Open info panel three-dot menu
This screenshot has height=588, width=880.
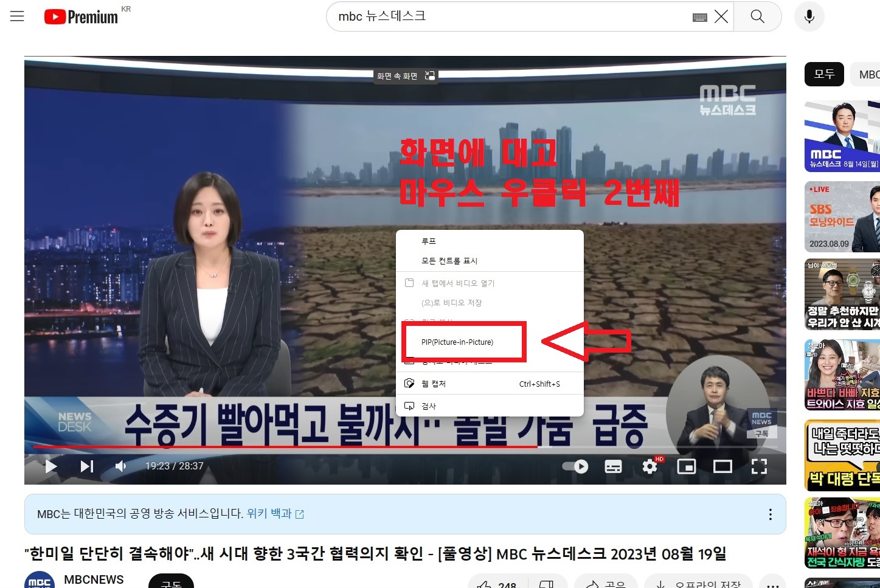pyautogui.click(x=770, y=514)
